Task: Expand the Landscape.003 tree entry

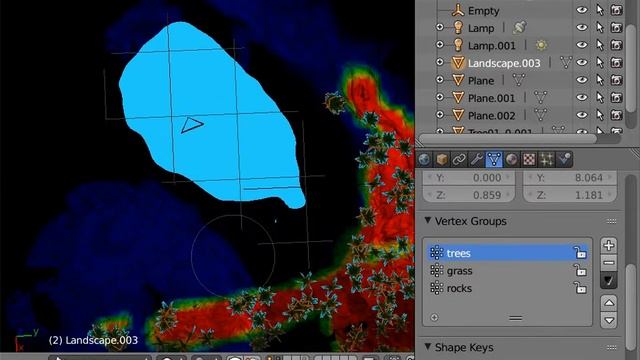Action: [440, 62]
